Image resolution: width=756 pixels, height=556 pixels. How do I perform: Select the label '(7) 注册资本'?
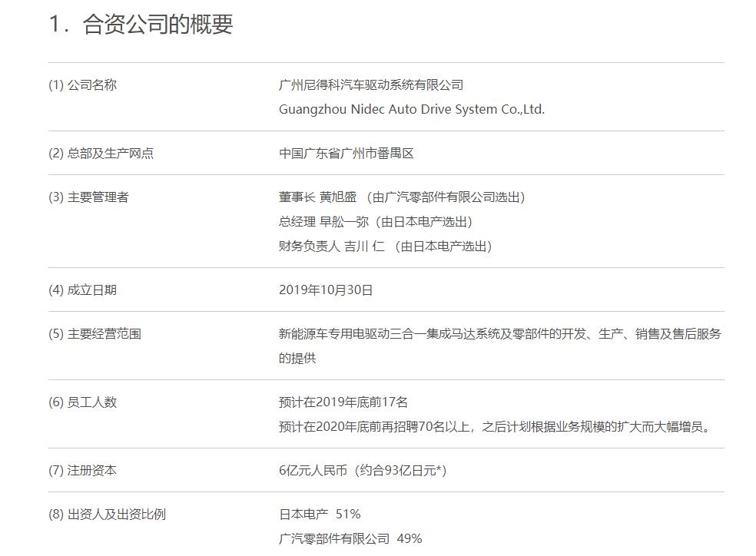(82, 471)
